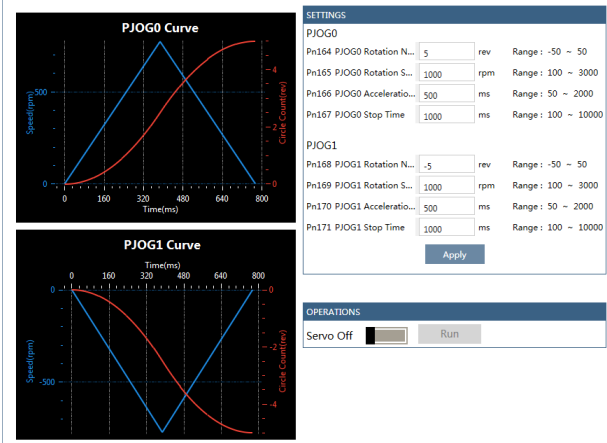The image size is (607, 443).
Task: Edit the Pn166 PJOG0 Acceleration field
Action: 447,94
